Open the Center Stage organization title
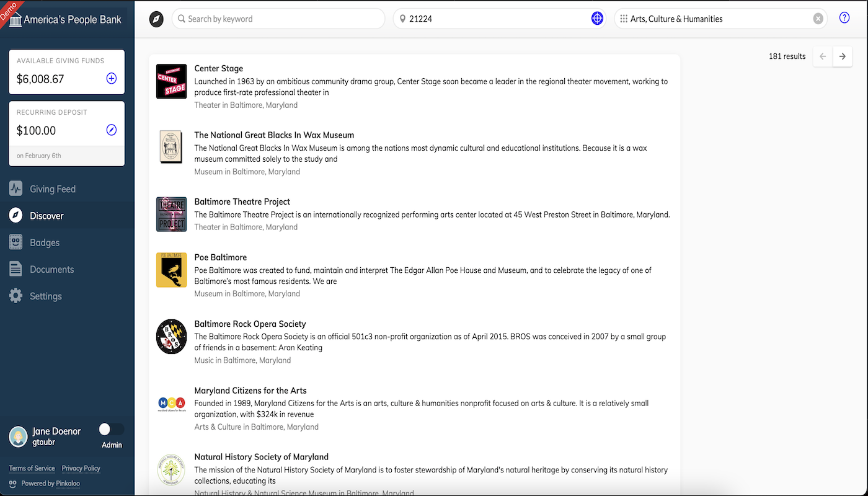This screenshot has height=496, width=868. click(219, 68)
